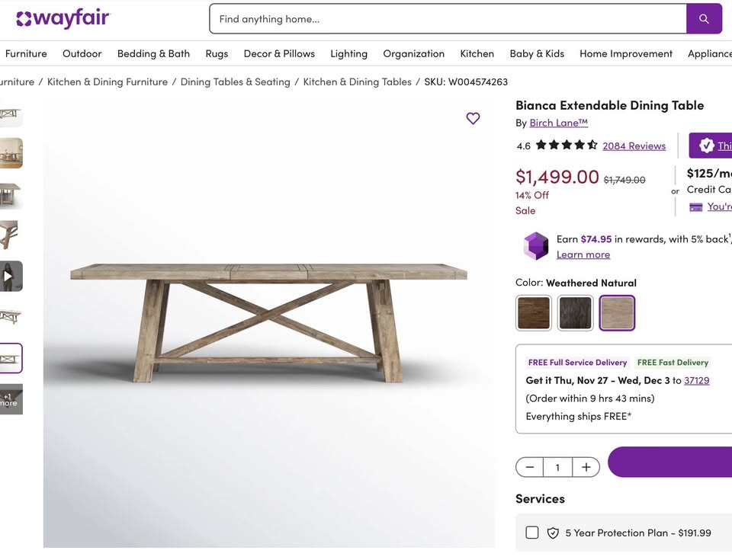Screen dimensions: 732x560
Task: Visit the Birch Lane brand link
Action: [x=558, y=123]
